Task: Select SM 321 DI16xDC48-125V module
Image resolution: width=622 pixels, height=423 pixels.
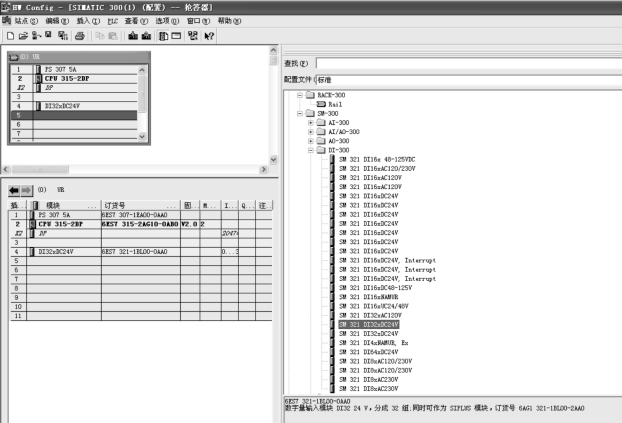Action: coord(375,288)
